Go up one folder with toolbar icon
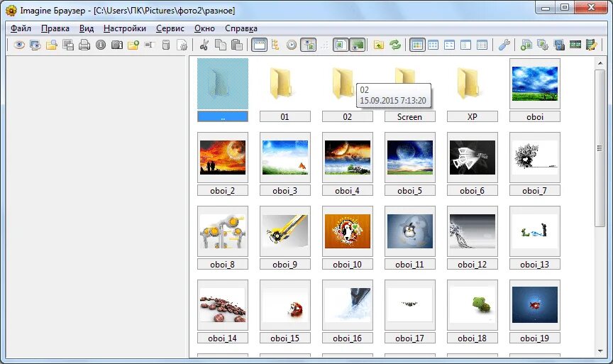This screenshot has width=613, height=364. (x=378, y=45)
